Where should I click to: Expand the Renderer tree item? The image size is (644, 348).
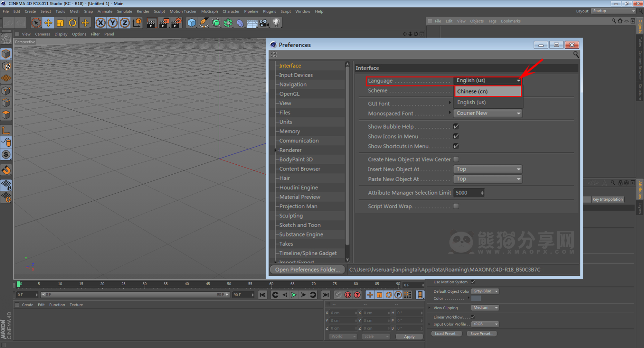[x=276, y=150]
